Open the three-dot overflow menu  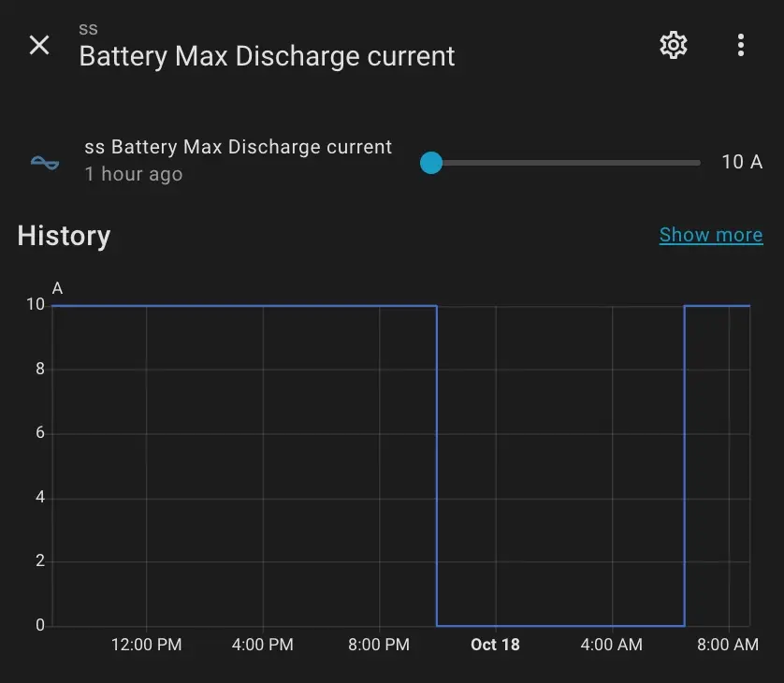(741, 45)
